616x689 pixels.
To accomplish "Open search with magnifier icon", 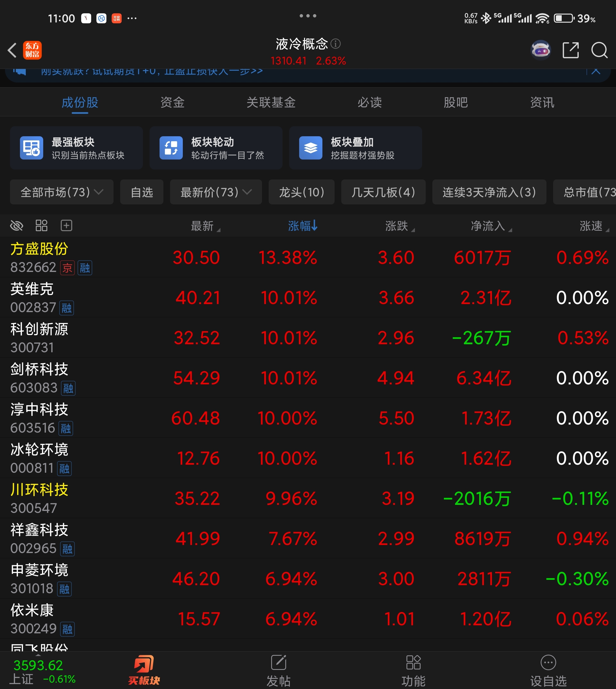I will click(599, 50).
